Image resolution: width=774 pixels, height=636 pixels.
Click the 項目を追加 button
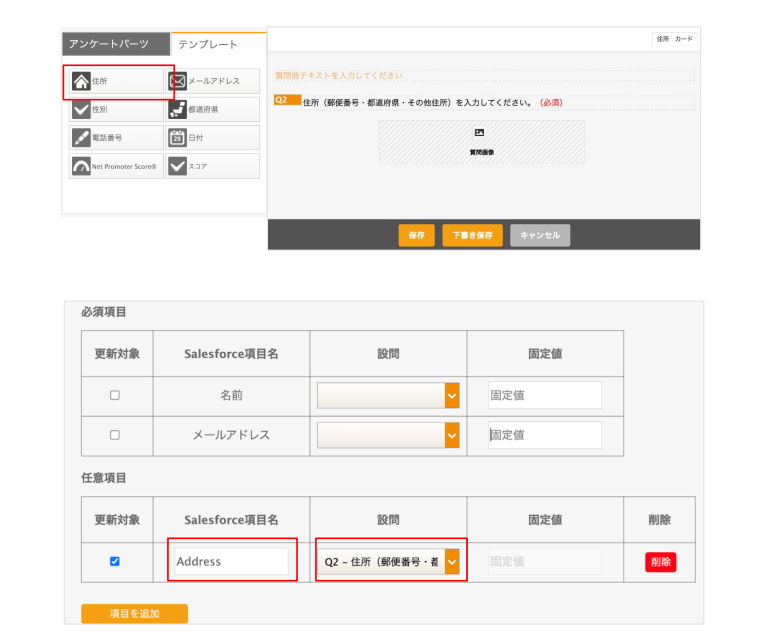pos(134,613)
